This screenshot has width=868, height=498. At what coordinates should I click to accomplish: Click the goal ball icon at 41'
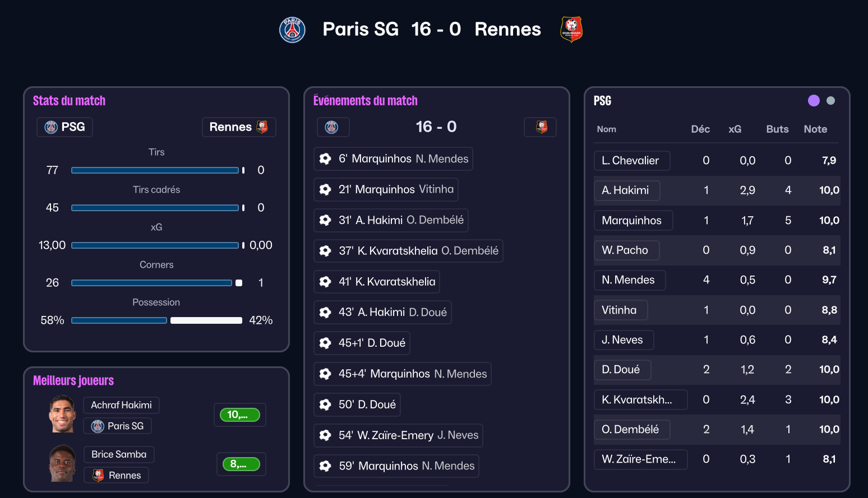click(325, 282)
